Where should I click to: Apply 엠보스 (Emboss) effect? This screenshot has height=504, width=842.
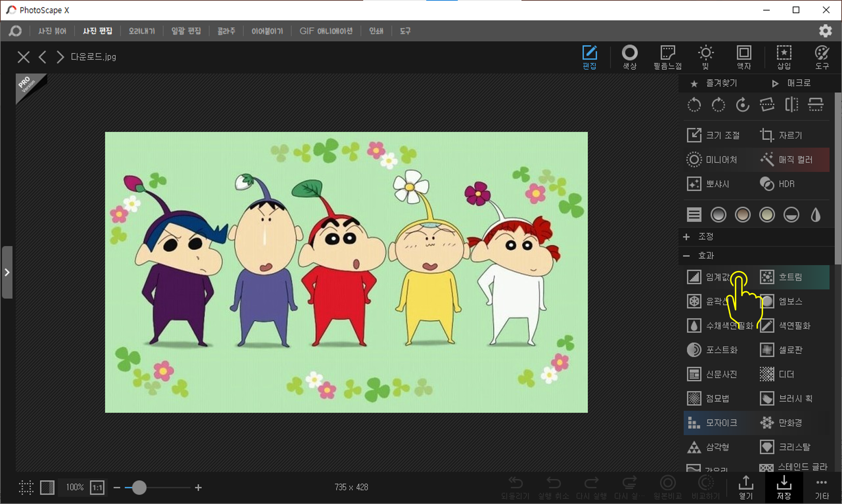click(x=781, y=301)
